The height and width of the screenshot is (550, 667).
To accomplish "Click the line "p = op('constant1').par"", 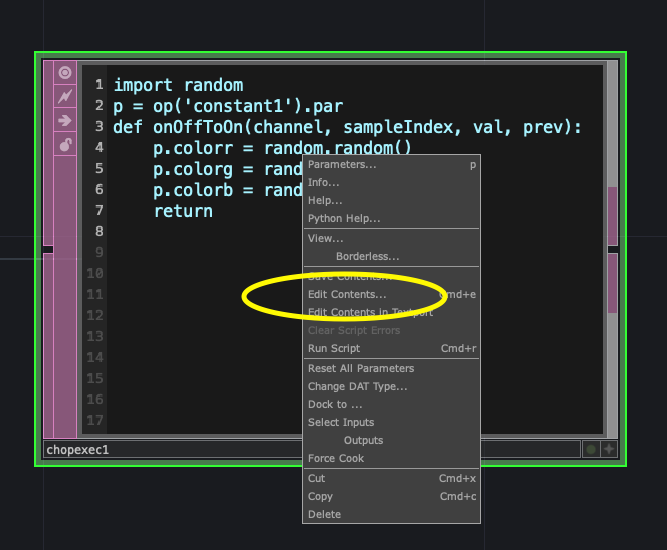I will (228, 106).
